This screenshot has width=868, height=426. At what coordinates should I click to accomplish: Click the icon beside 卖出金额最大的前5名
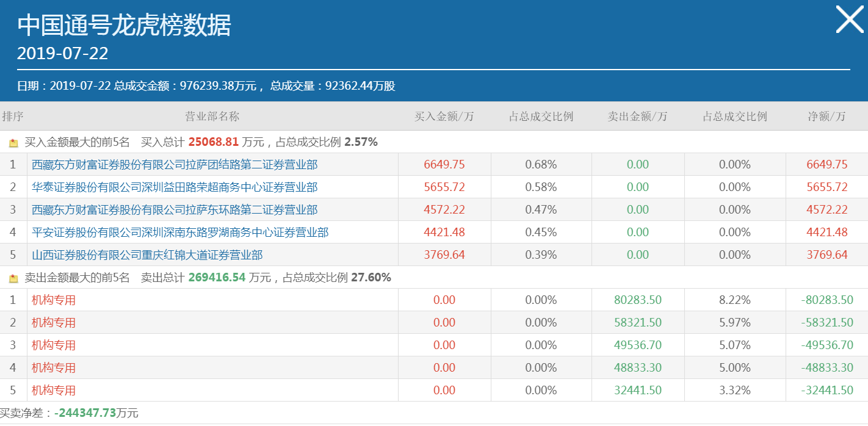click(x=13, y=278)
